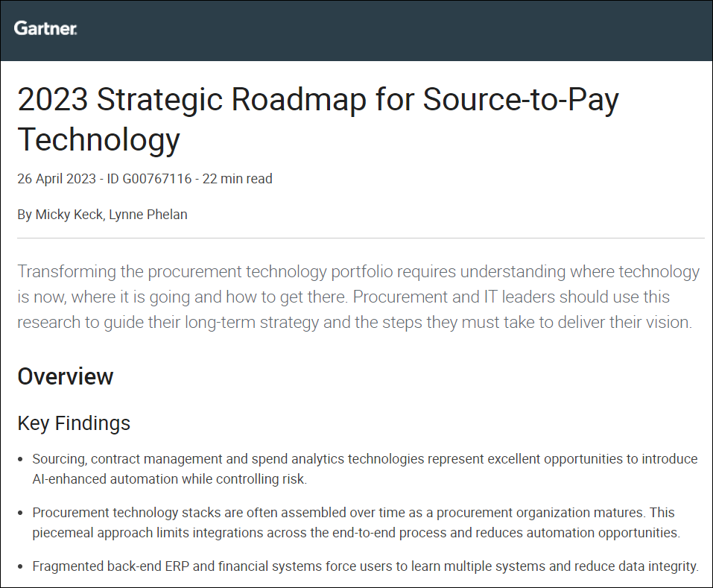The image size is (713, 588).
Task: Click the bullet marker before the Sourcing finding
Action: coord(22,460)
